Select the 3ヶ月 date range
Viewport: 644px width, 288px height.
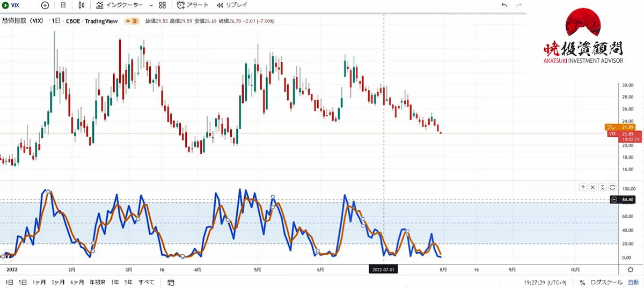58,282
